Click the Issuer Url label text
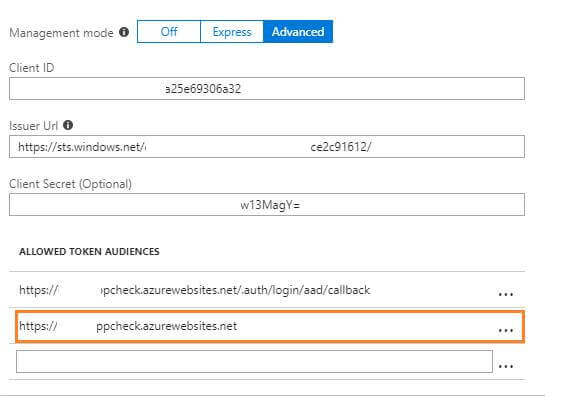The width and height of the screenshot is (561, 401). tap(33, 126)
